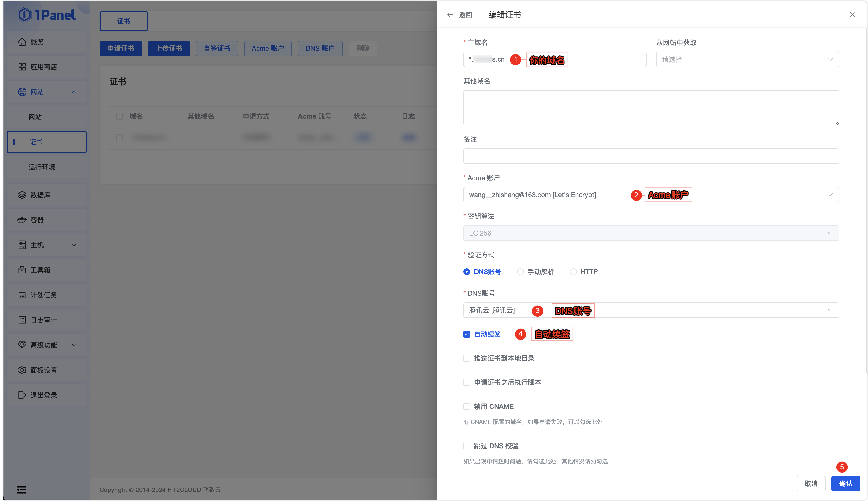Open 应用商店 via its grid icon

(22, 67)
